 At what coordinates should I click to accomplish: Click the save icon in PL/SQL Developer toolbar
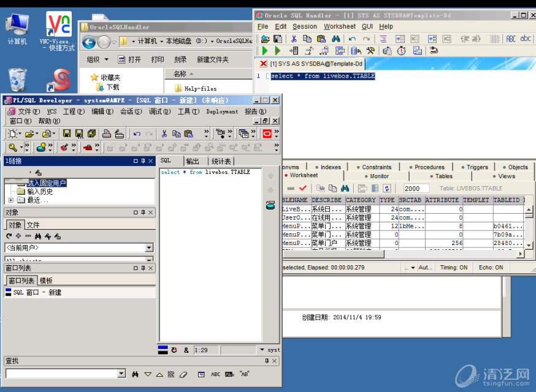coord(66,134)
